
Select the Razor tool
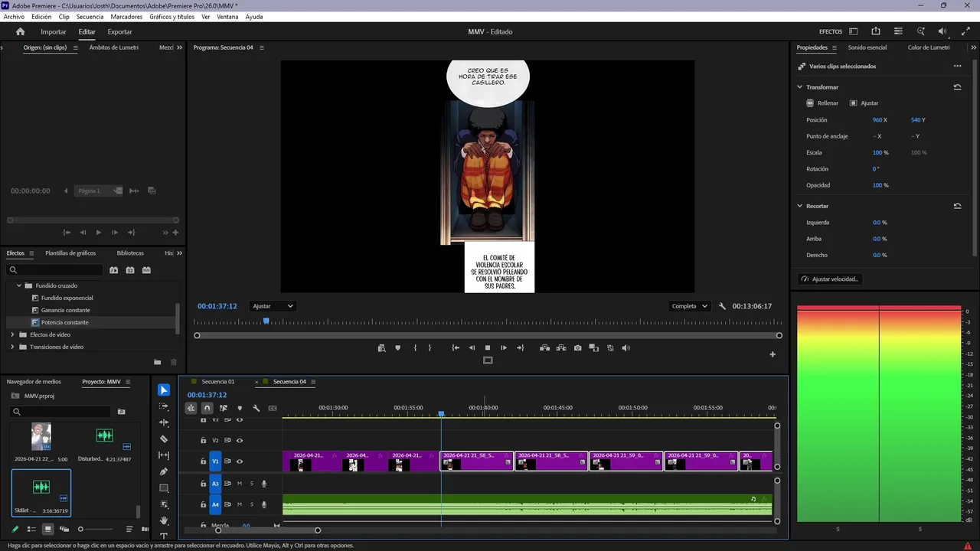(164, 439)
